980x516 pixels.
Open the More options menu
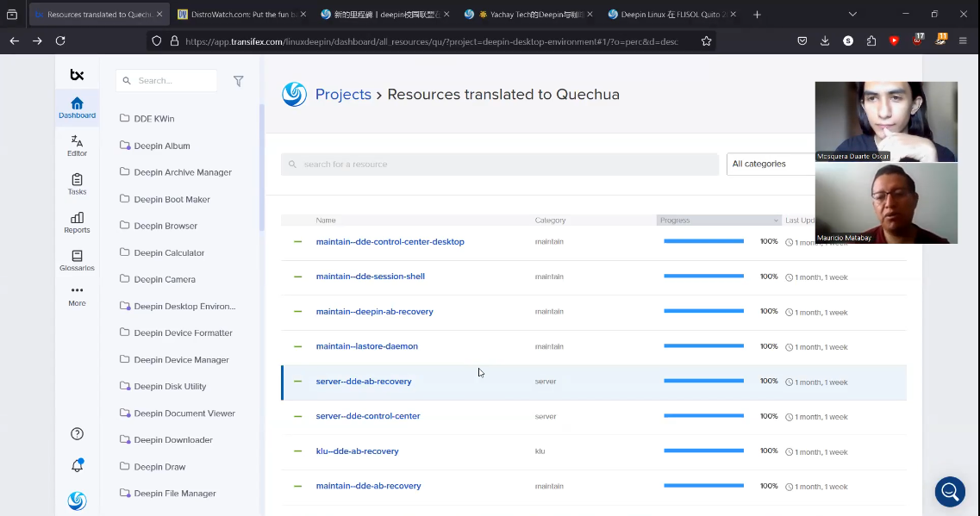77,296
